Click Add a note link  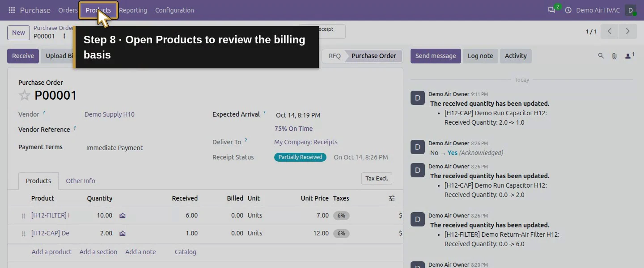[x=140, y=252]
